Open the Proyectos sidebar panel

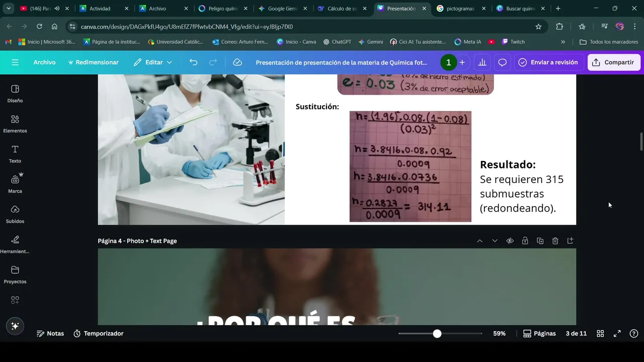coord(15,275)
